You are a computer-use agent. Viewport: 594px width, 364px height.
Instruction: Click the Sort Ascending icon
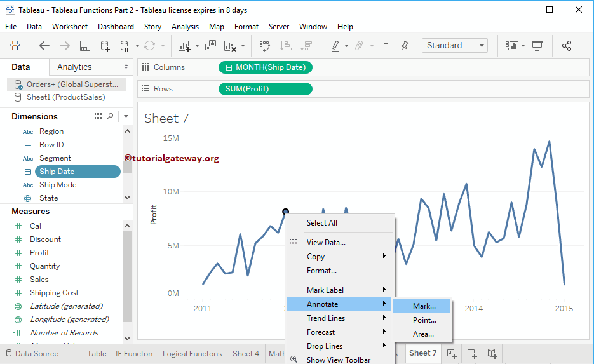click(285, 46)
